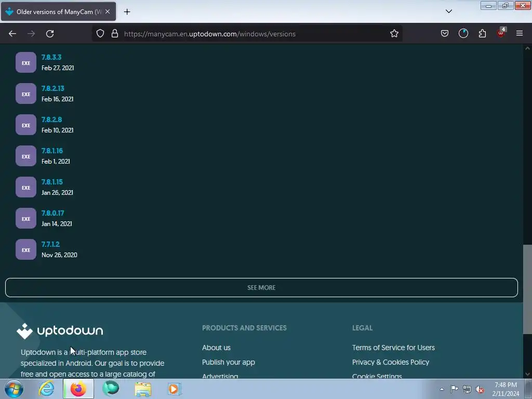This screenshot has height=399, width=532.
Task: Switch to Firefox taskbar button
Action: tap(78, 389)
